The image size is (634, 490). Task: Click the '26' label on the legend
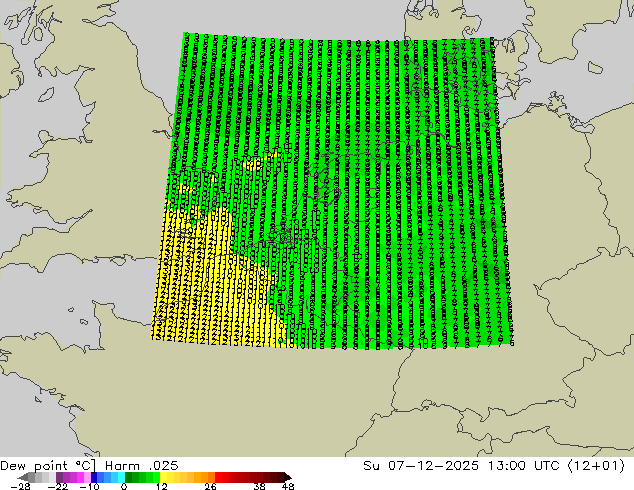pos(210,486)
